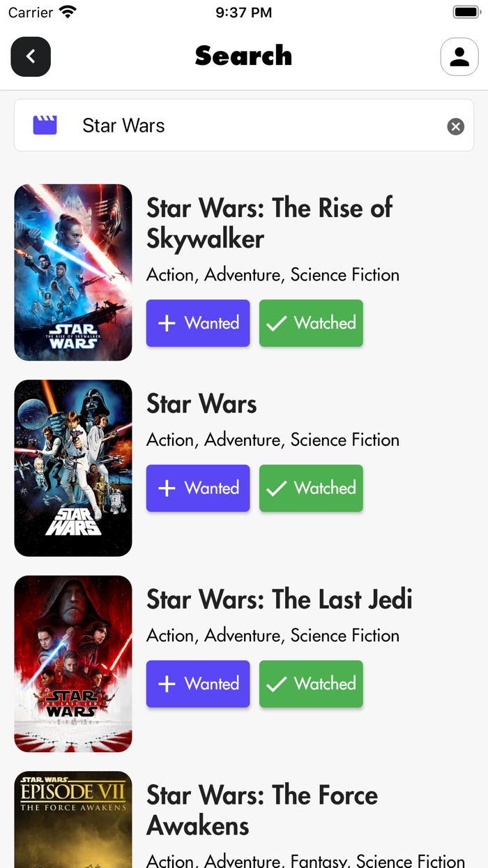The image size is (488, 868).
Task: Click the back arrow icon
Action: point(31,57)
